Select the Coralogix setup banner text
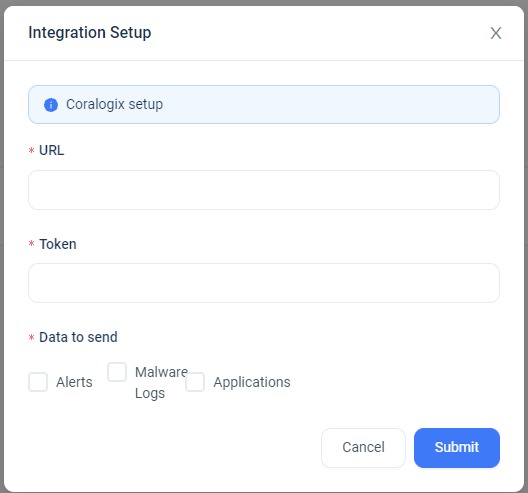528x493 pixels. [114, 104]
